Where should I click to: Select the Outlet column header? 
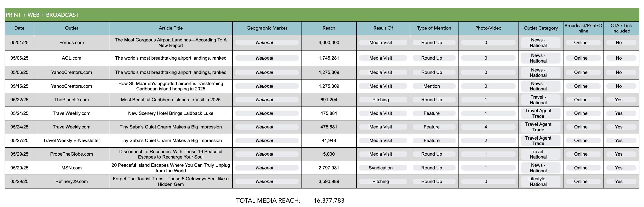pyautogui.click(x=71, y=28)
